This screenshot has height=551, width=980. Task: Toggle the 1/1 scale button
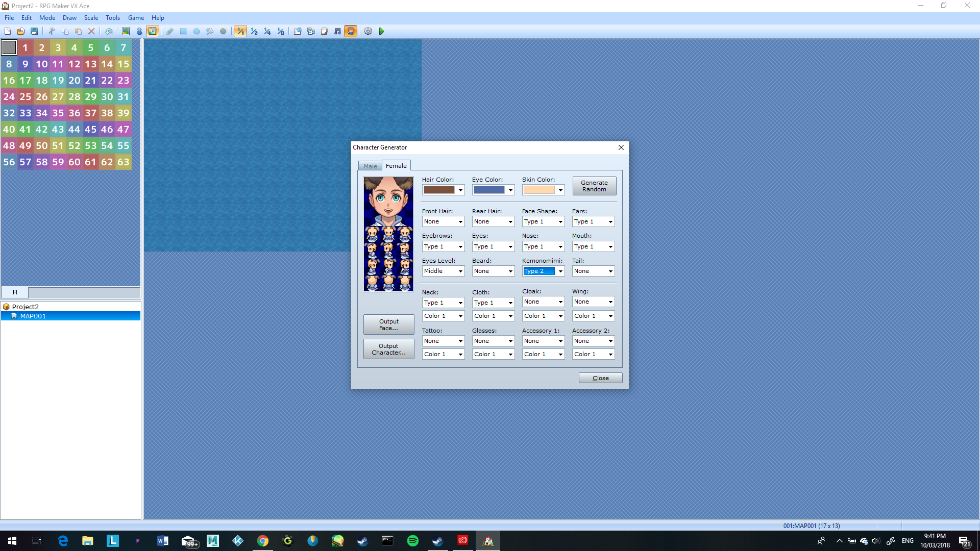pyautogui.click(x=240, y=32)
